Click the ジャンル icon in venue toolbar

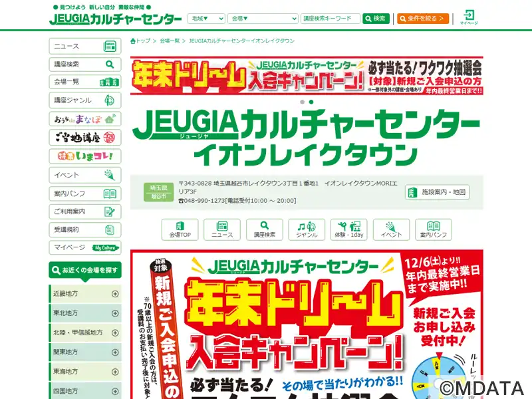307,229
